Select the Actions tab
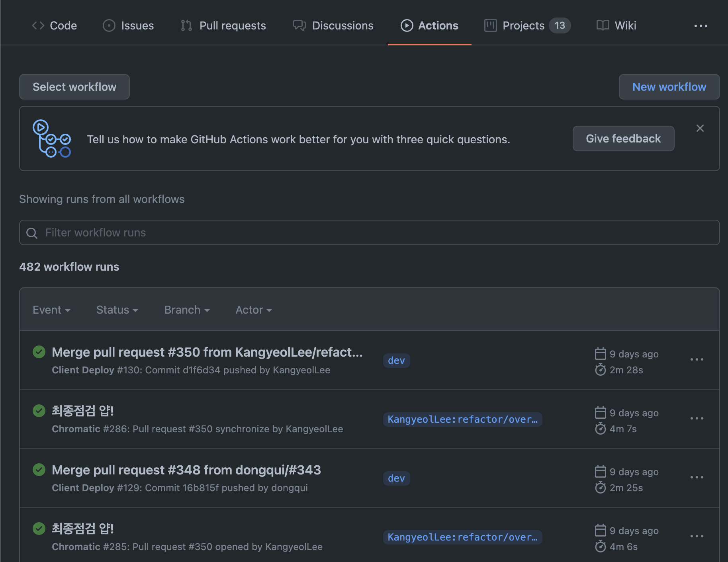728x562 pixels. [429, 25]
